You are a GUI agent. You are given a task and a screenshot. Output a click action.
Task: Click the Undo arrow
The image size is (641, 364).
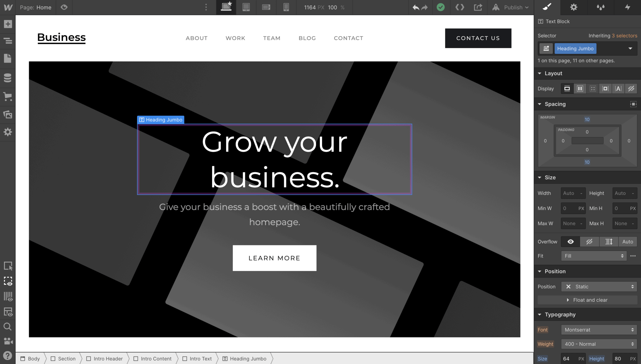pos(415,8)
